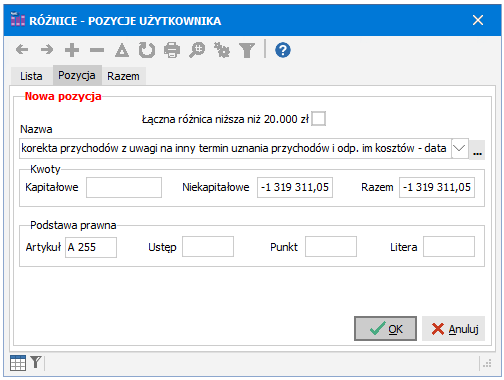Go to next record with right arrow
Screen dimensions: 504x380
(47, 50)
